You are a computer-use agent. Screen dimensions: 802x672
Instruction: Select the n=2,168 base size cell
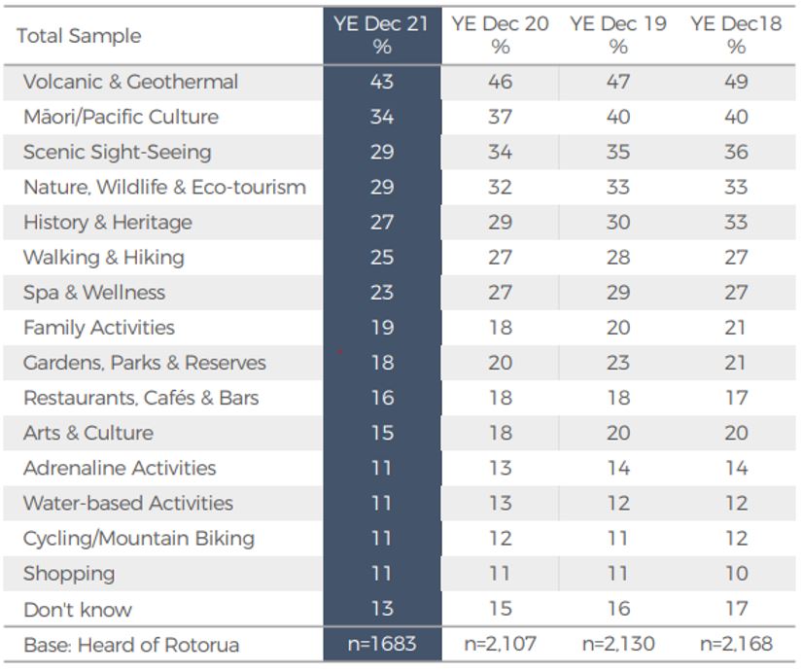(x=736, y=644)
